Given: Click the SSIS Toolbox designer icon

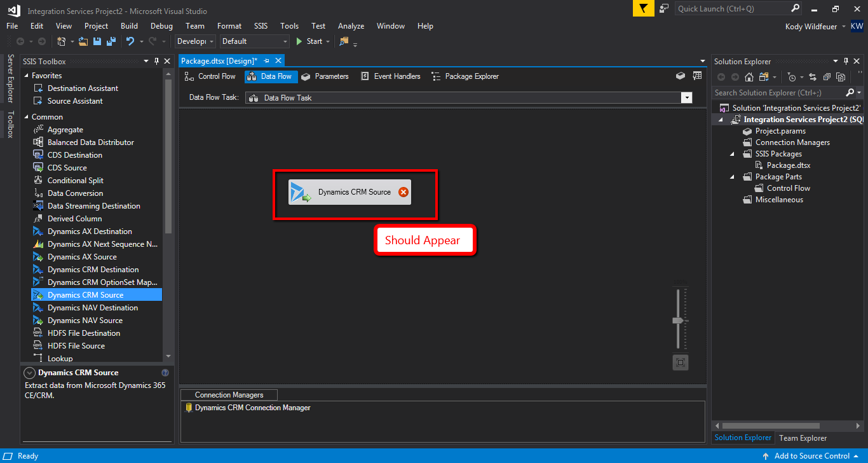Looking at the screenshot, I should point(681,76).
